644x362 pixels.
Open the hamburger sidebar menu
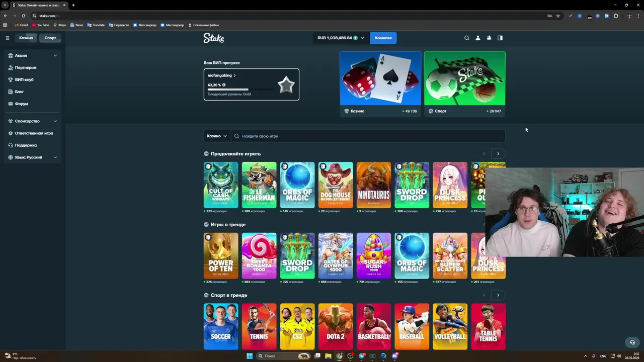[x=8, y=38]
